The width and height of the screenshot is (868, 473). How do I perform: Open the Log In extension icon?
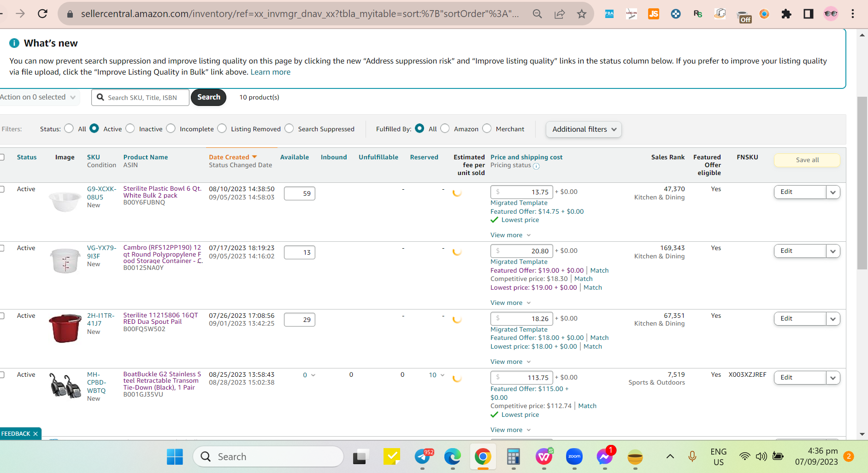[632, 14]
